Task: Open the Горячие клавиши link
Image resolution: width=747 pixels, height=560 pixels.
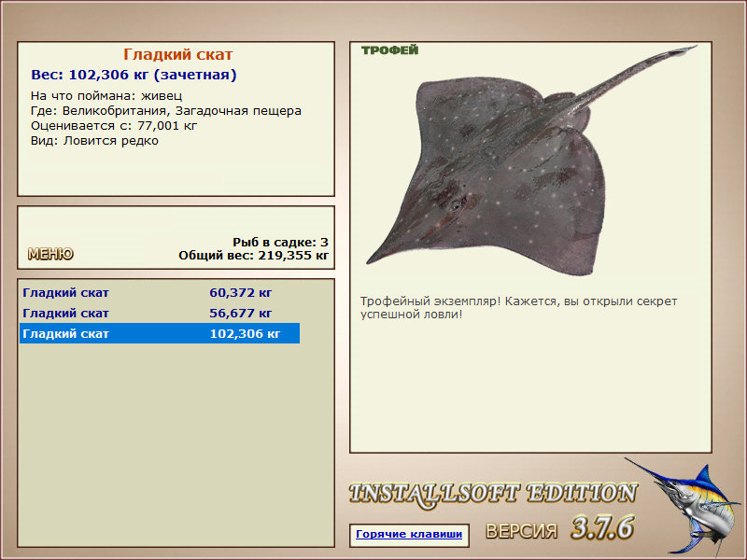Action: tap(409, 534)
